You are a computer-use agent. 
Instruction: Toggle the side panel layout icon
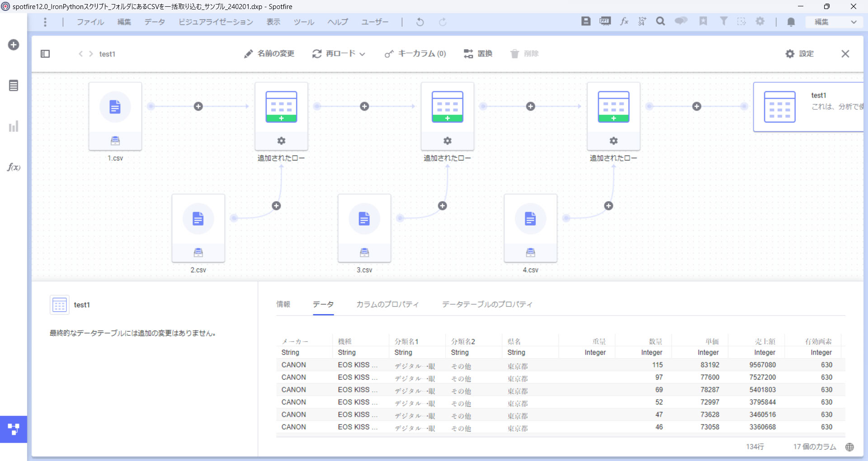coord(45,54)
